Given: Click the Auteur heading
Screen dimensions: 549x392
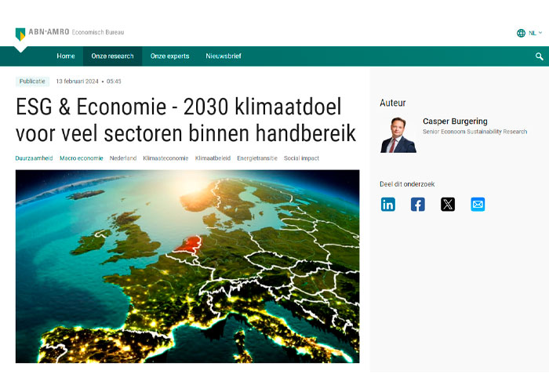Looking at the screenshot, I should click(392, 103).
